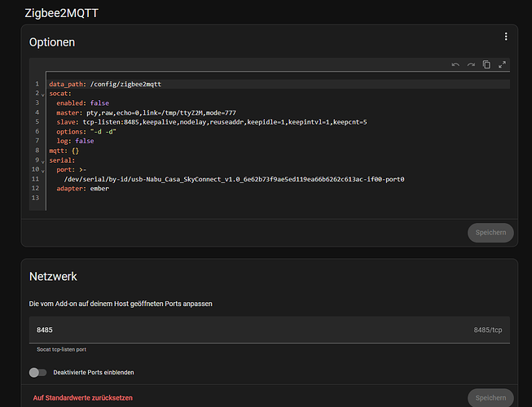Fold the port block on line 10

click(x=42, y=170)
